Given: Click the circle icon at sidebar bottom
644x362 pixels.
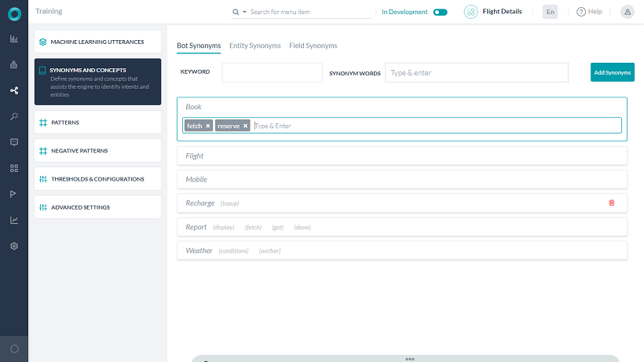Looking at the screenshot, I should [14, 349].
